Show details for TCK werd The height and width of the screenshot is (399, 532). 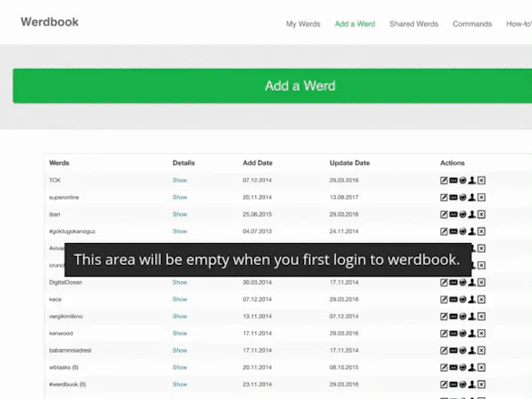180,180
